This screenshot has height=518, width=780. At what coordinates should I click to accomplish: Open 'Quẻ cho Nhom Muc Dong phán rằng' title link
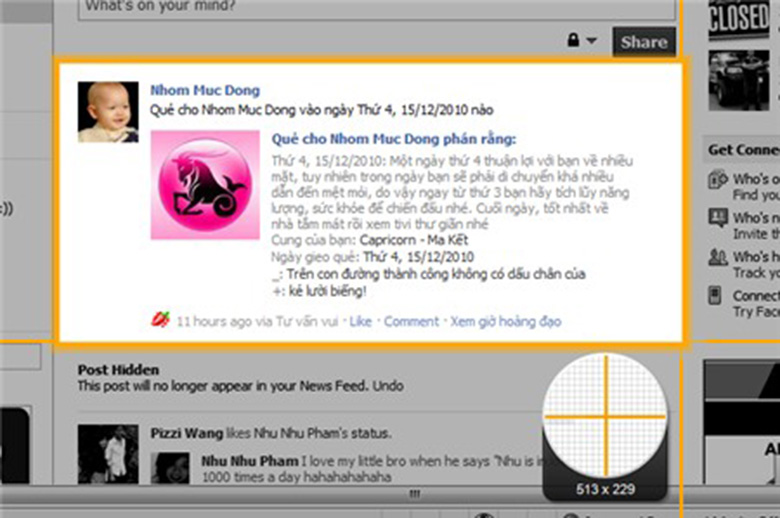393,139
